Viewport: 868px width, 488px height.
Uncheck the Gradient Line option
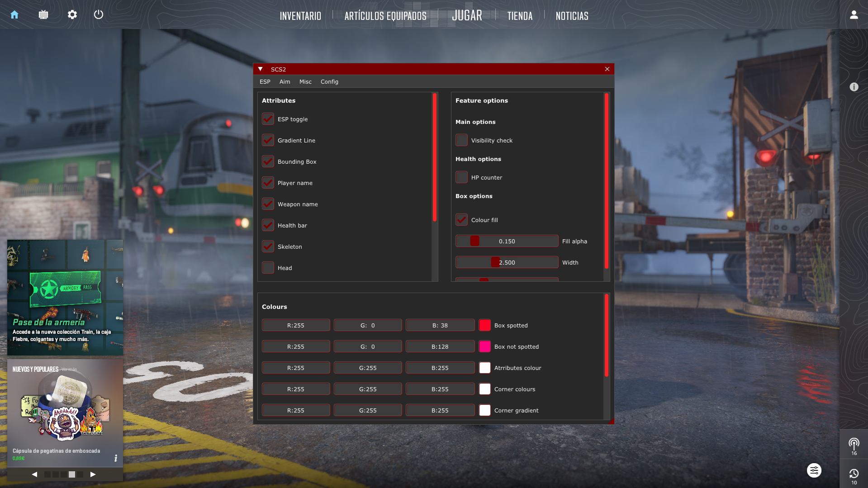[x=268, y=140]
